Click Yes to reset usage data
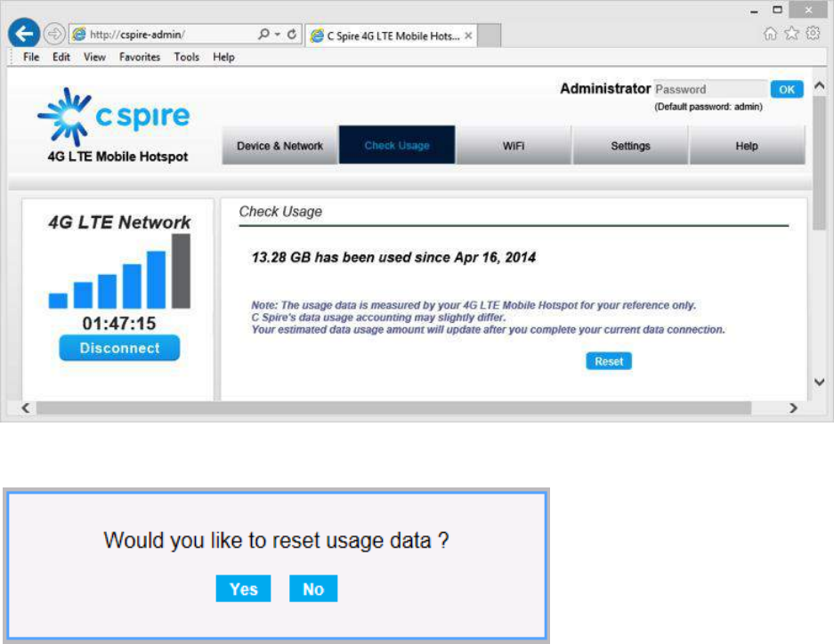The width and height of the screenshot is (834, 644). click(x=243, y=589)
